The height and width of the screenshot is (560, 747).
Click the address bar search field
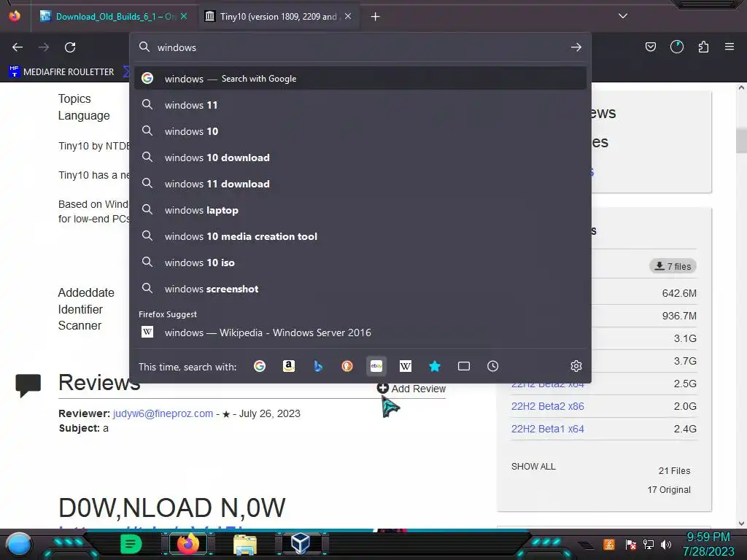[360, 47]
